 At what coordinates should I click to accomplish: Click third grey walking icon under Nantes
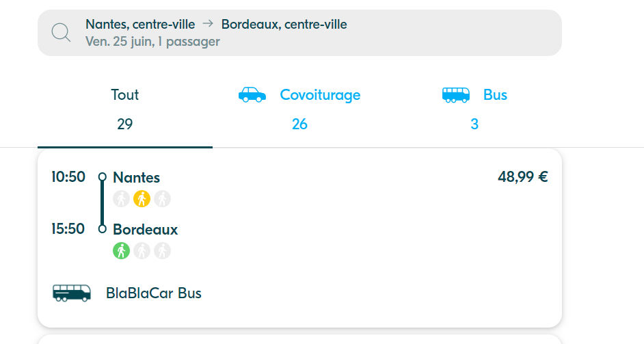click(162, 199)
